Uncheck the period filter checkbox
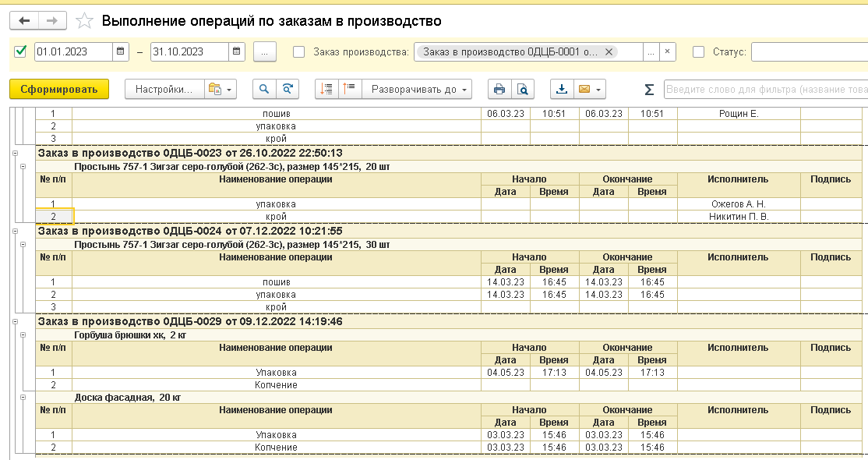The height and width of the screenshot is (460, 868). click(x=21, y=52)
